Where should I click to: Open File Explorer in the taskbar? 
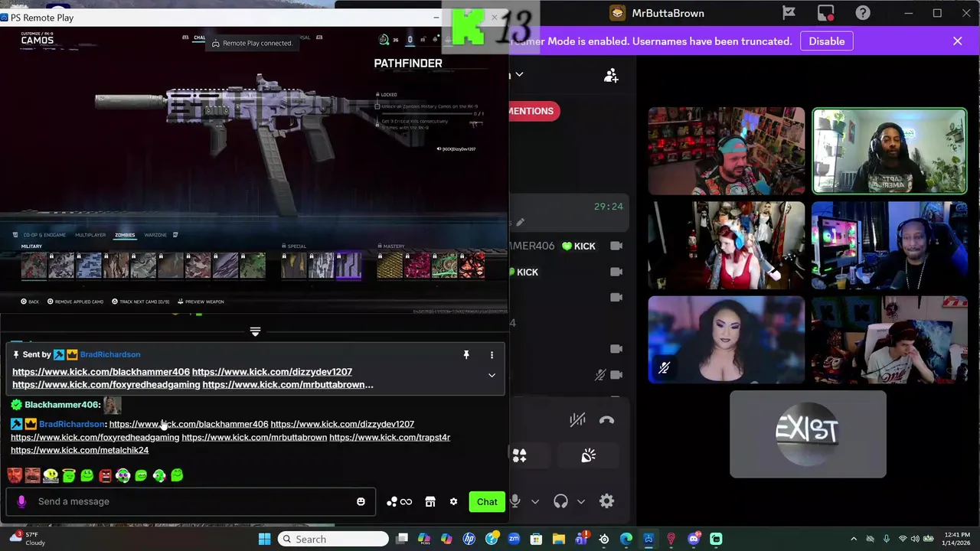pyautogui.click(x=559, y=539)
